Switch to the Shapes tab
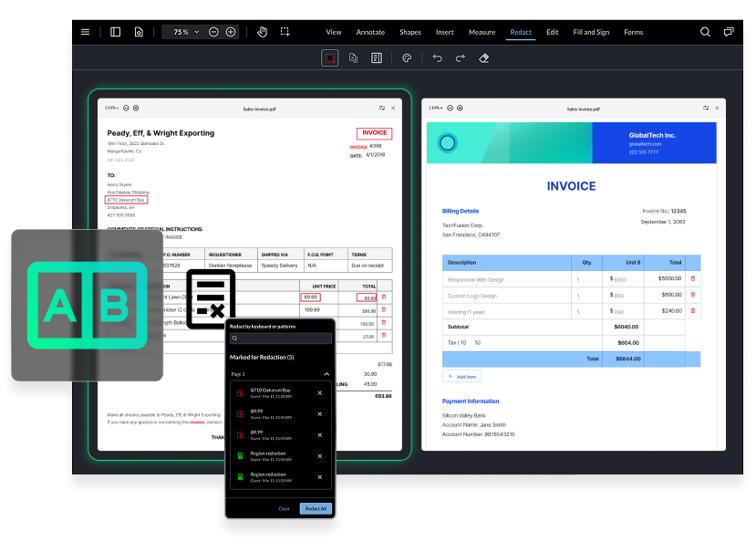The height and width of the screenshot is (542, 756). 410,32
